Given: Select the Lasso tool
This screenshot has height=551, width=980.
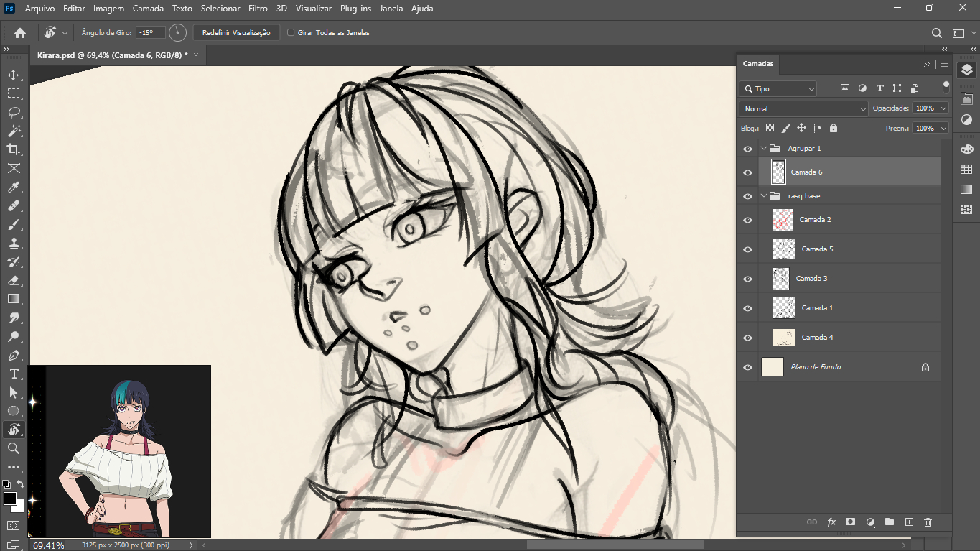Looking at the screenshot, I should [x=14, y=112].
